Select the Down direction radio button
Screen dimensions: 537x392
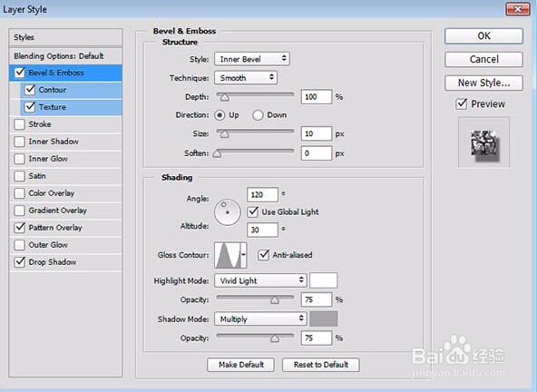point(258,115)
